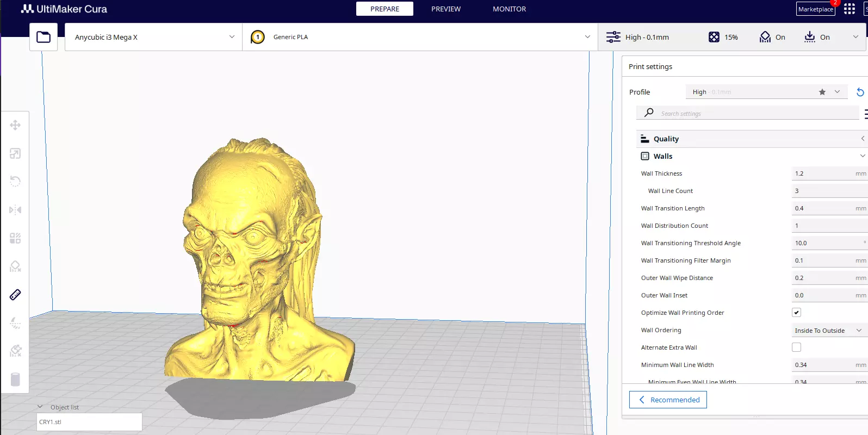
Task: Click the print settings sliders icon
Action: [613, 37]
